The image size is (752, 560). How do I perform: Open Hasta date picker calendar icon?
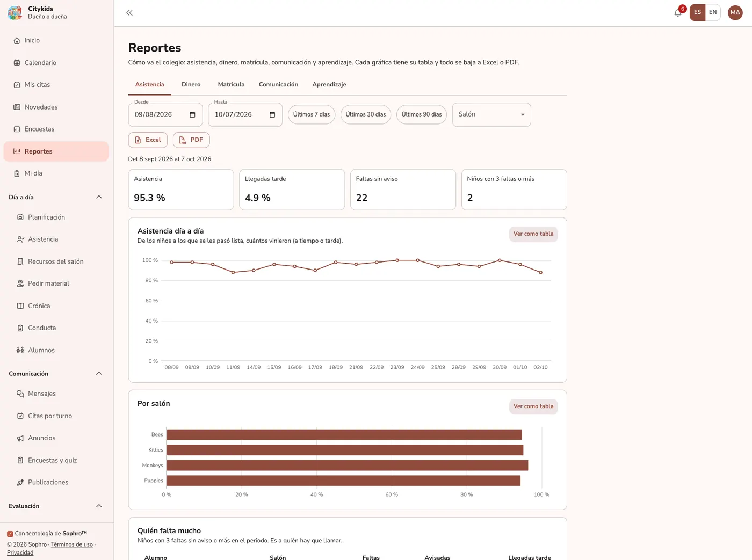272,115
